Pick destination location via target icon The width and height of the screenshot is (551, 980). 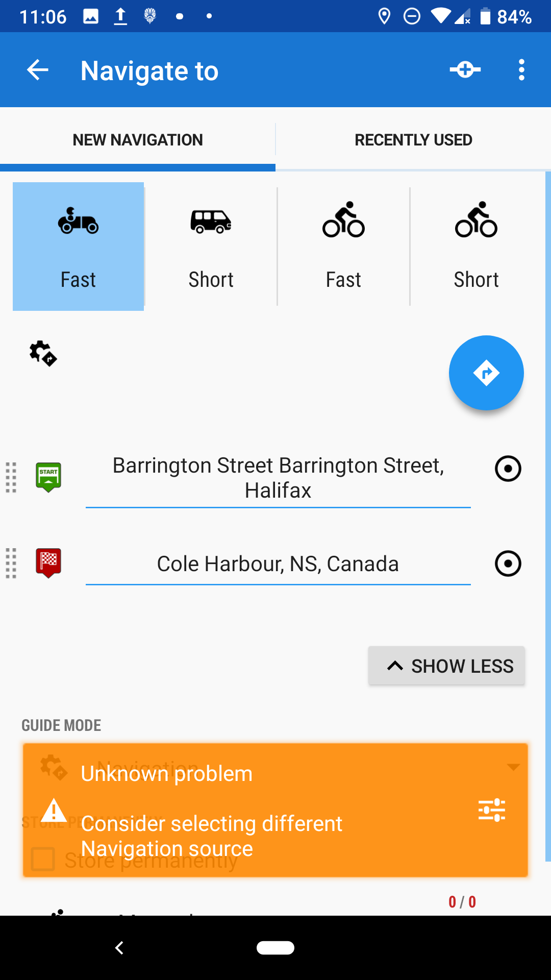pos(508,563)
